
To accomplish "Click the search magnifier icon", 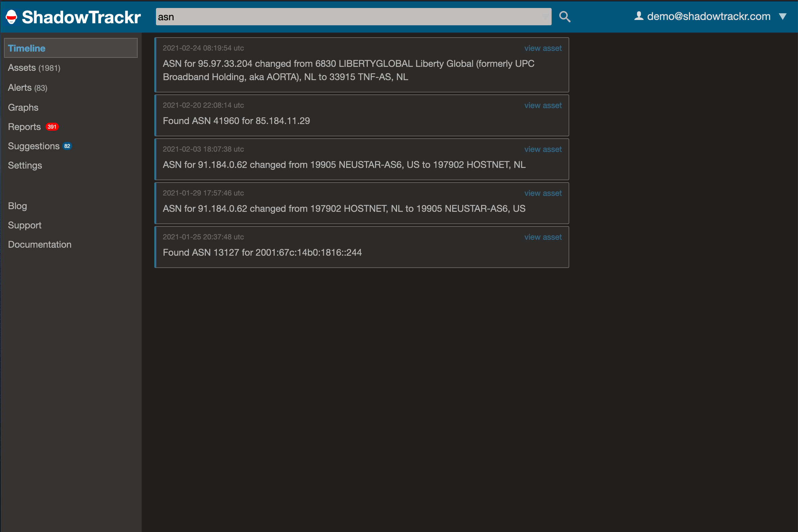I will click(x=564, y=16).
